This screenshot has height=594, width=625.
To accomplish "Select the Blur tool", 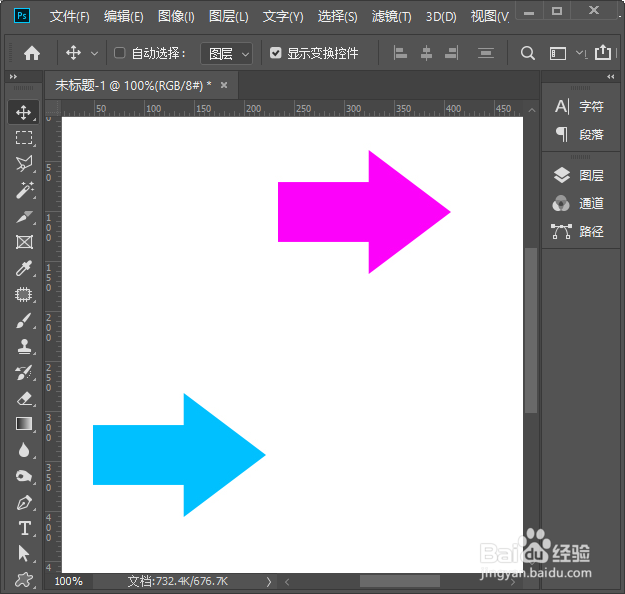I will pyautogui.click(x=24, y=450).
